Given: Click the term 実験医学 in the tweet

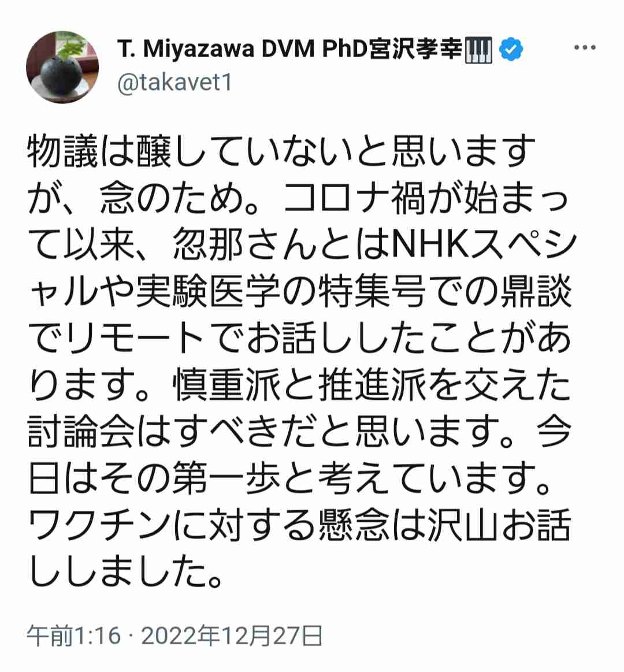Looking at the screenshot, I should tap(208, 292).
